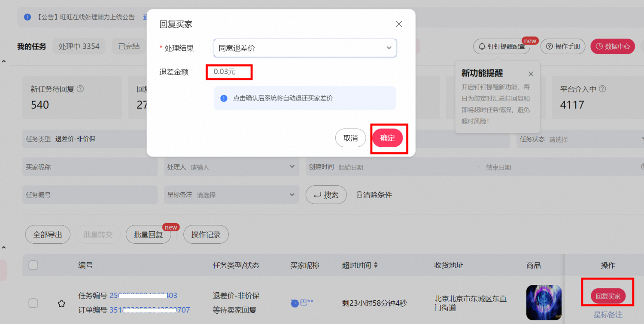
Task: Click the 北京北京市东城区 address cell
Action: click(471, 303)
